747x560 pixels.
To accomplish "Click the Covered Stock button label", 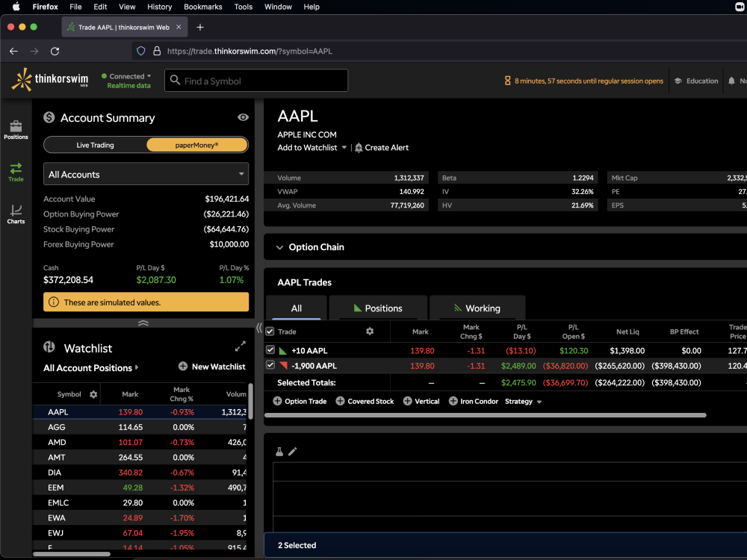I will (x=371, y=402).
